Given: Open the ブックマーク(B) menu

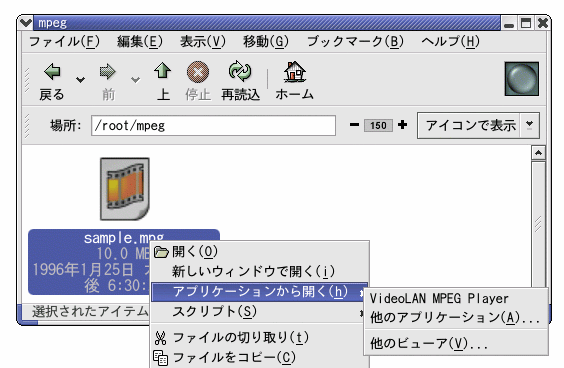Looking at the screenshot, I should (355, 41).
